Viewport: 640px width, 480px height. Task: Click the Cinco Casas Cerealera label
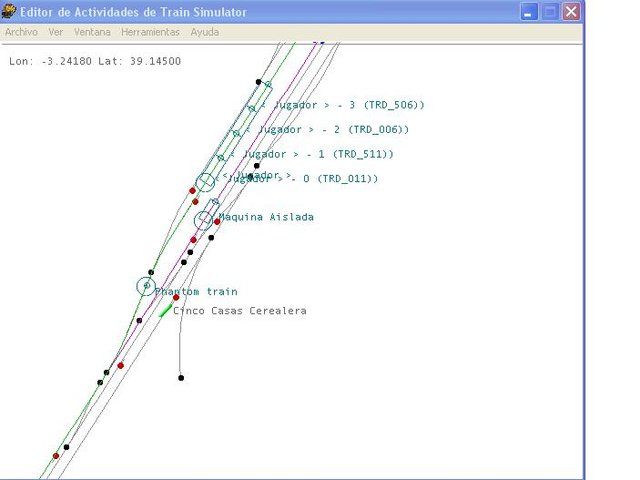pyautogui.click(x=240, y=311)
